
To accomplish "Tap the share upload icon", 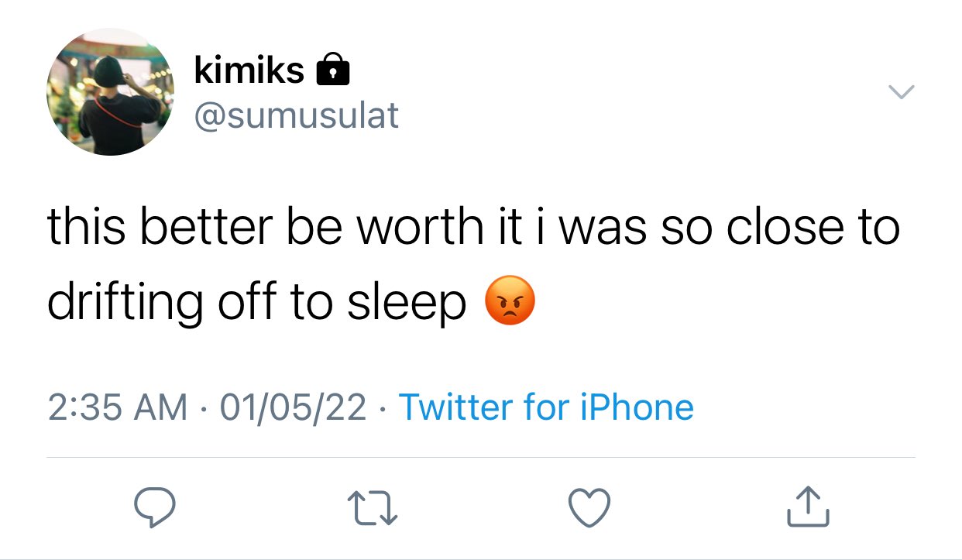I will 808,507.
